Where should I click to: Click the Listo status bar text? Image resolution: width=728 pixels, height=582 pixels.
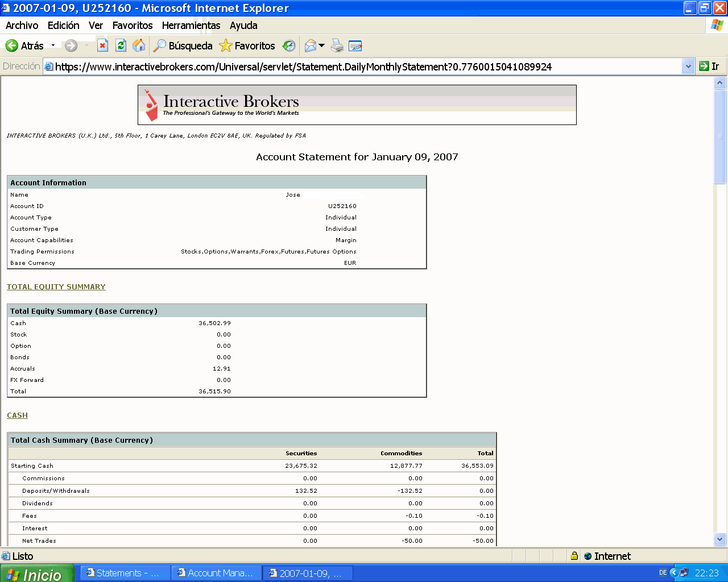[23, 556]
